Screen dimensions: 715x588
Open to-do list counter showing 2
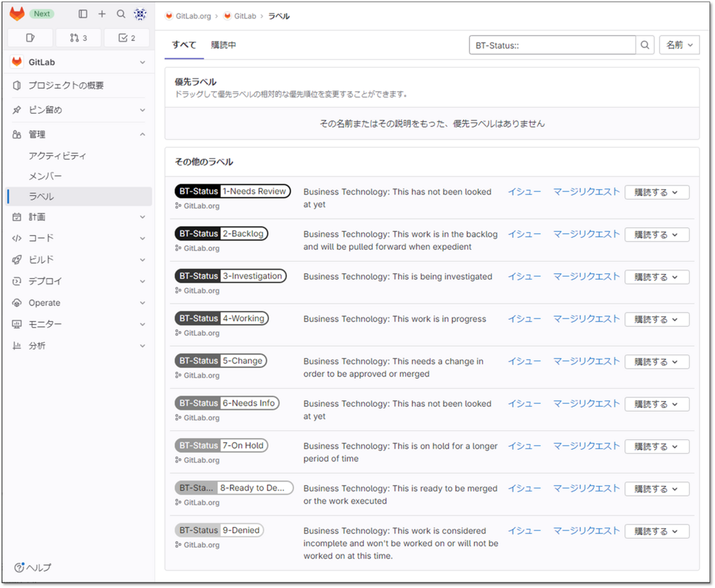(126, 38)
